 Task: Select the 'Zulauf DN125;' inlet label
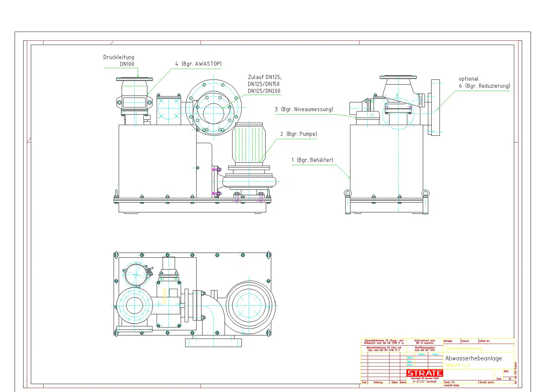265,77
